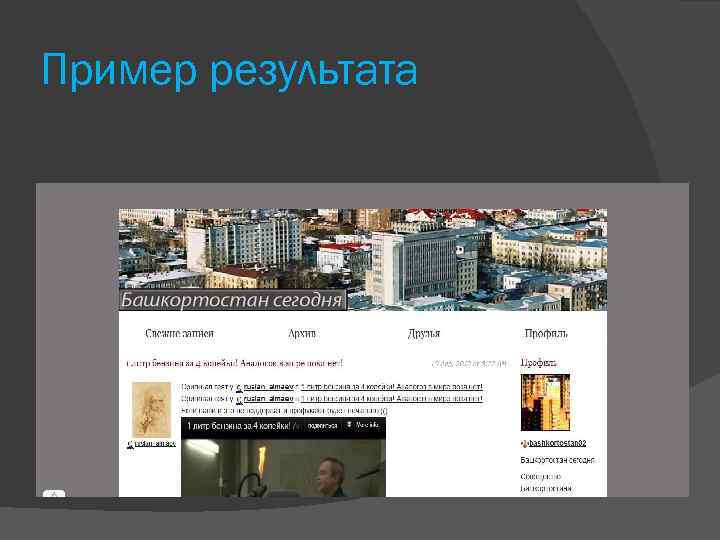Screen dimensions: 720x540
Task: Open second '1 литр бензина за 4 копейки' post link
Action: [x=392, y=399]
